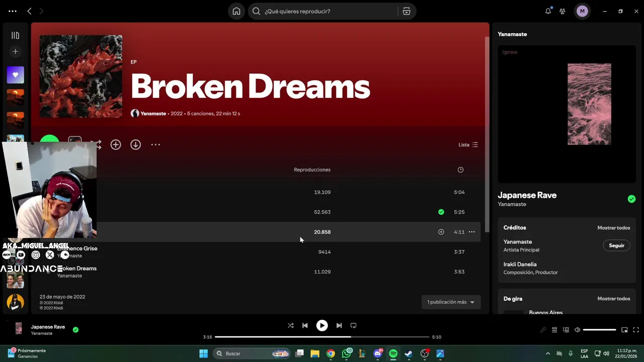This screenshot has width=644, height=362.
Task: Download the Broken Dreams EP
Action: coord(135,144)
